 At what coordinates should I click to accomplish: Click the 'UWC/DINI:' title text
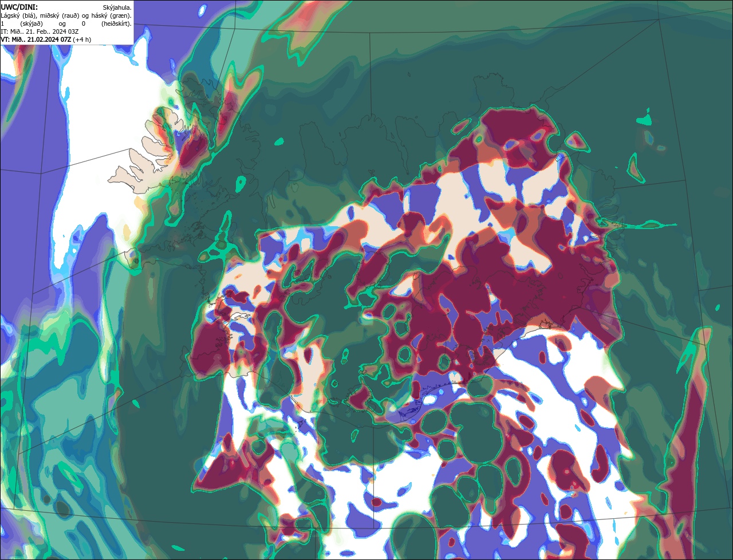click(x=19, y=7)
